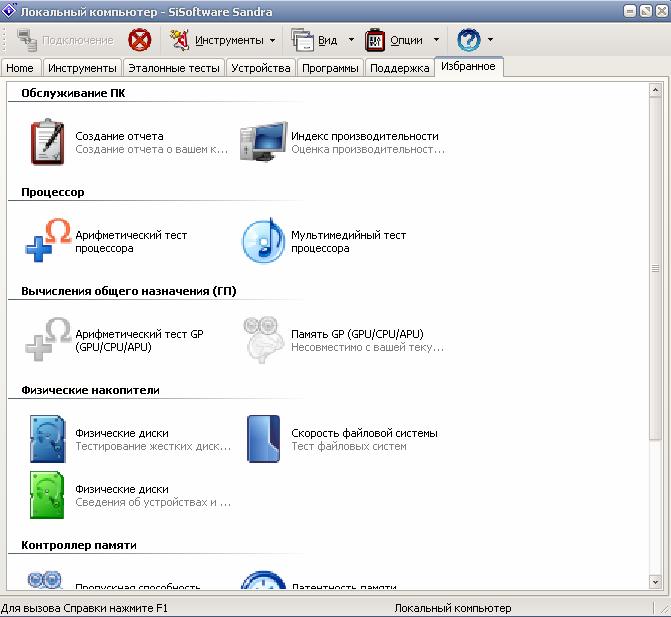Expand the Инструменты toolbar dropdown arrow
Image resolution: width=671 pixels, height=617 pixels.
[x=273, y=41]
